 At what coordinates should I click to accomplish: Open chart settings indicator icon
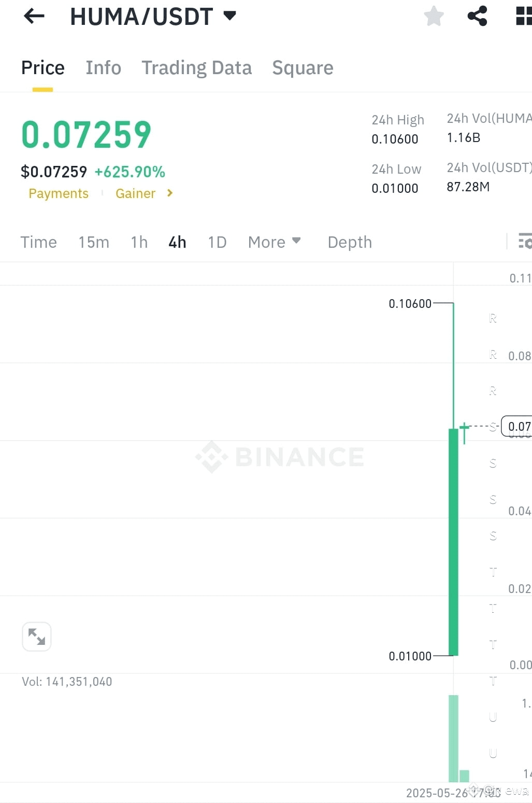click(525, 241)
